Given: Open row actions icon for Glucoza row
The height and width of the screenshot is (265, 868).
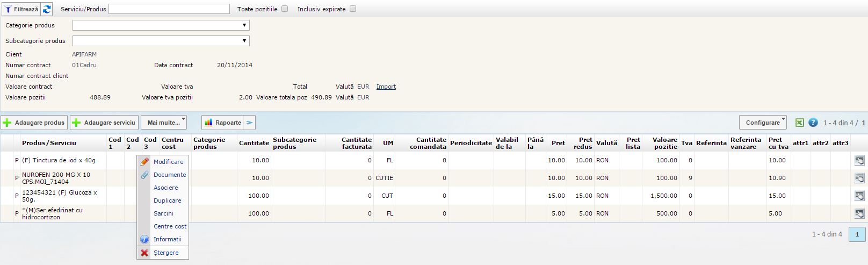Looking at the screenshot, I should click(859, 196).
